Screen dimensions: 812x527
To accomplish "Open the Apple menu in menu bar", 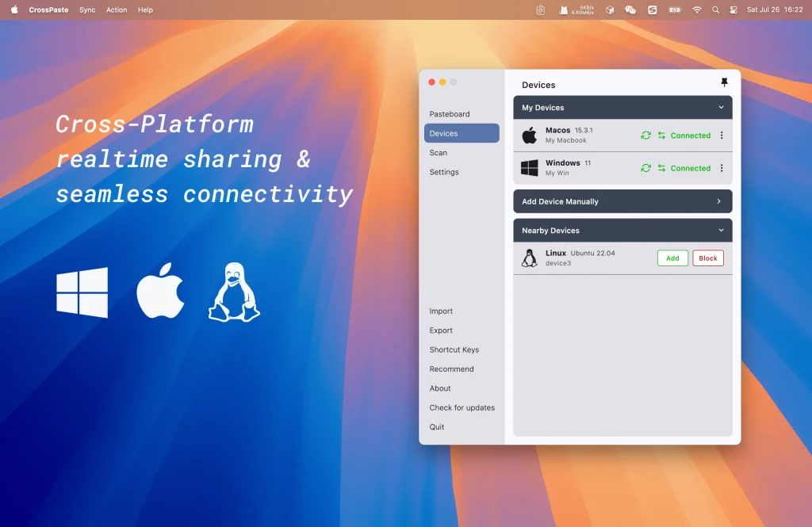I will [14, 10].
